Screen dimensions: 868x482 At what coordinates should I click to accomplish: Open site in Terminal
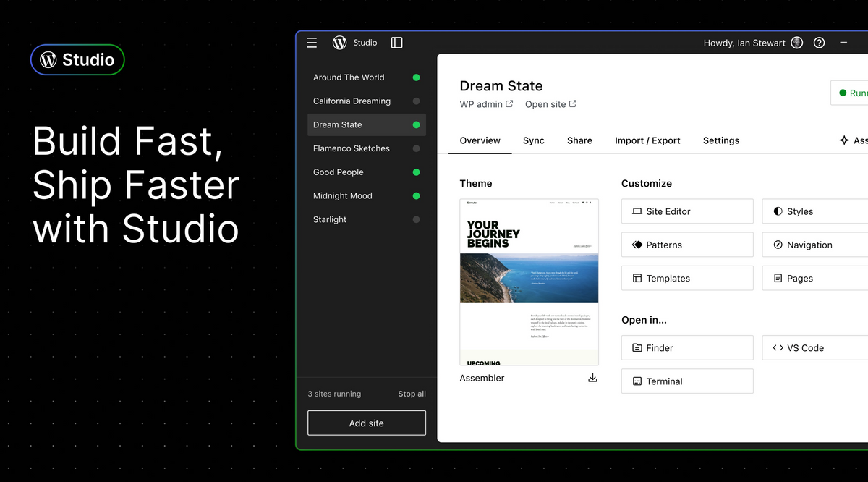tap(687, 381)
